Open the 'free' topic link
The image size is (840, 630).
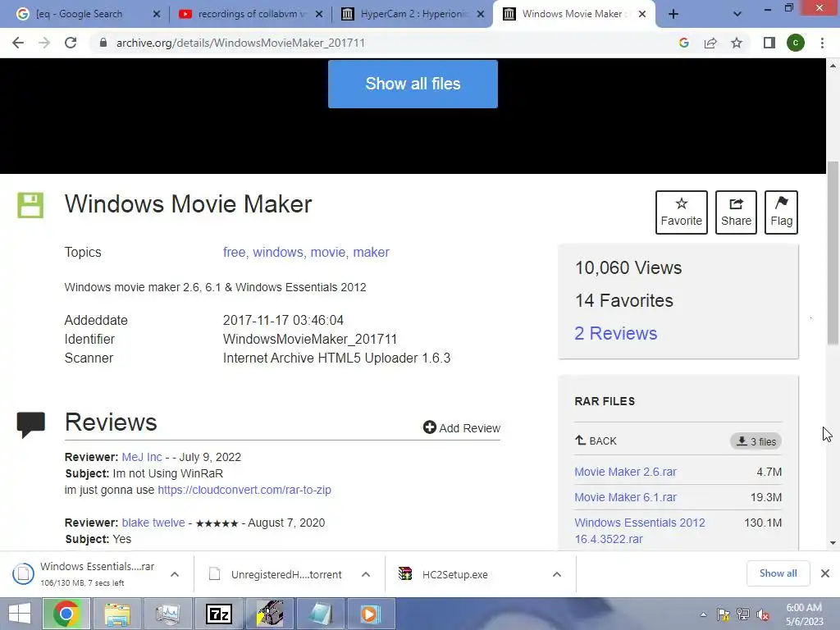pos(234,253)
